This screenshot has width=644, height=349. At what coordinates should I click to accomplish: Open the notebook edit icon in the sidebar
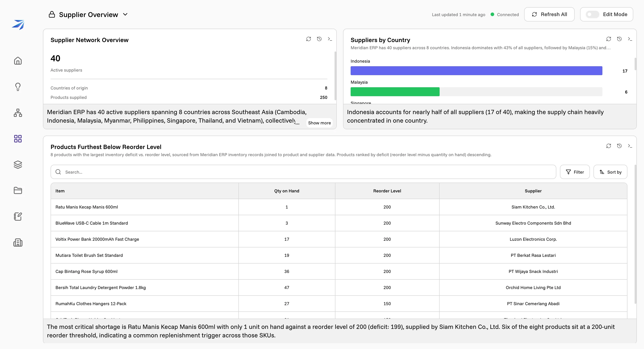pos(18,216)
